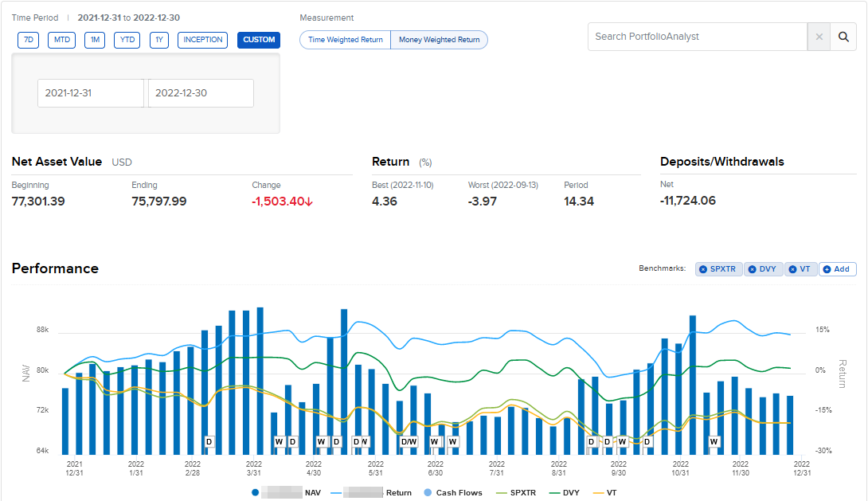
Task: Select the 7D time period button
Action: (28, 40)
